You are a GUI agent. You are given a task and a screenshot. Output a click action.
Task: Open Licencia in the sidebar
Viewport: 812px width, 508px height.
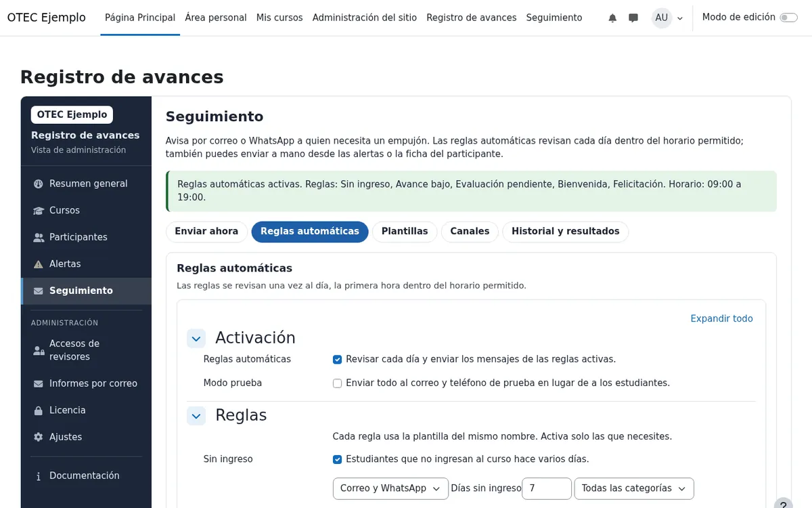click(x=87, y=410)
